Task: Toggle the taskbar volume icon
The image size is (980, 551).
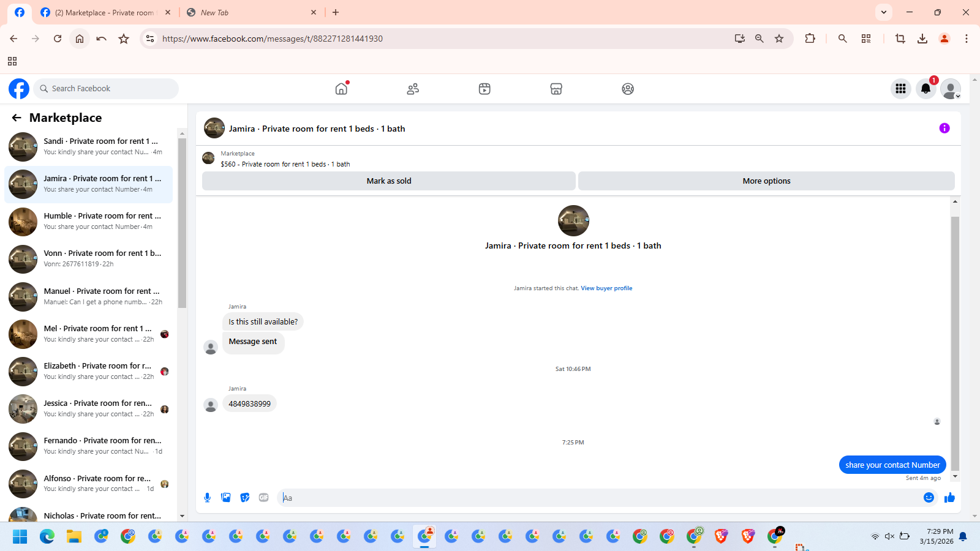Action: click(889, 536)
